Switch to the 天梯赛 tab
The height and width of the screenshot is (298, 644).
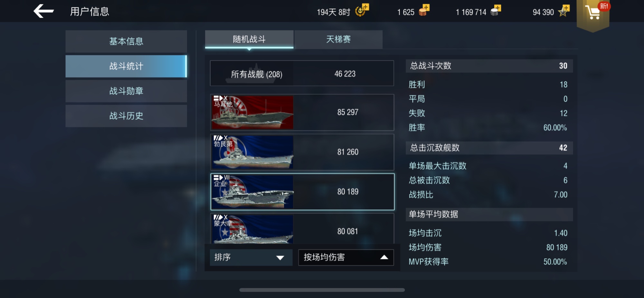click(x=338, y=39)
